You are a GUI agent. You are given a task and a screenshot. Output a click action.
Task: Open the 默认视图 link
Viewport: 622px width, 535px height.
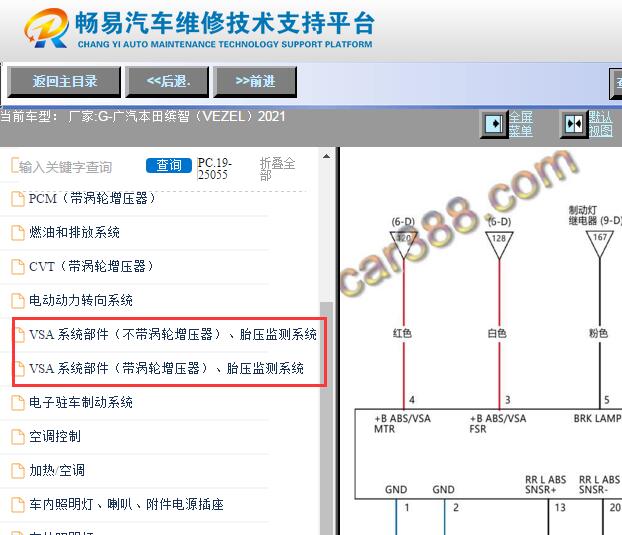coord(601,124)
